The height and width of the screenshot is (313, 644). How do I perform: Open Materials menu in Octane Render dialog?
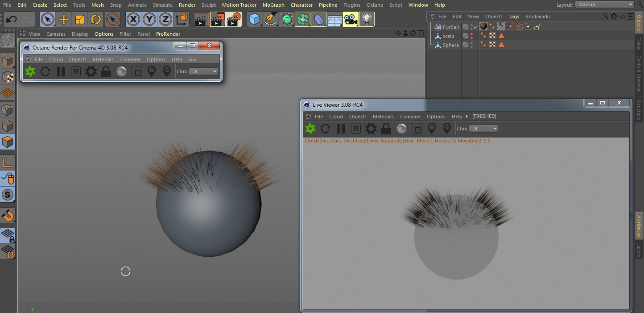tap(103, 59)
